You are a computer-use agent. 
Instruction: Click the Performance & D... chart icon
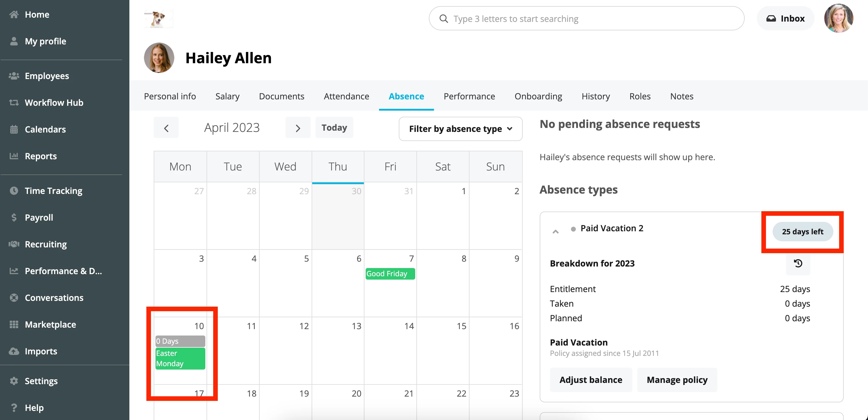click(x=14, y=271)
